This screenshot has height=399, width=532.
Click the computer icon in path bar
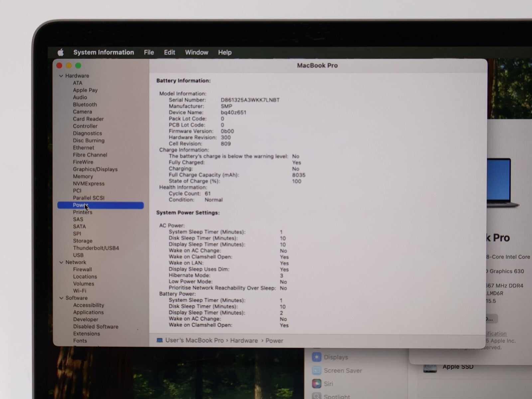160,340
